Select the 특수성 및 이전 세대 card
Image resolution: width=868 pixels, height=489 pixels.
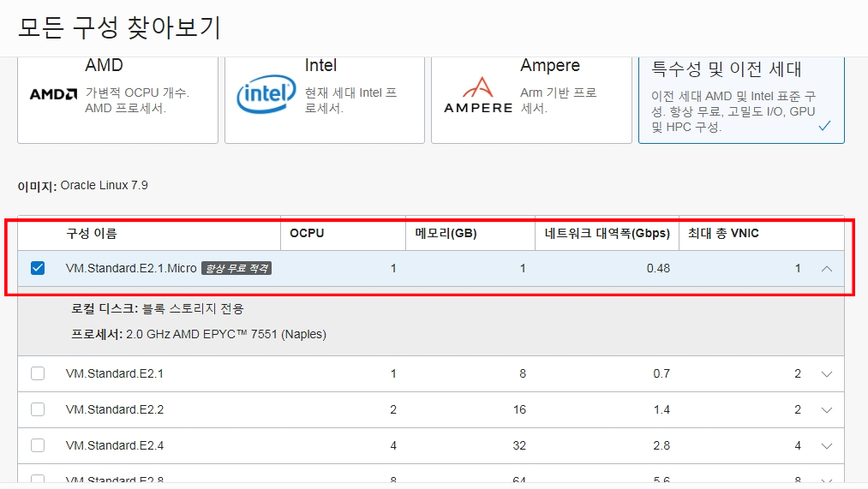tap(741, 100)
